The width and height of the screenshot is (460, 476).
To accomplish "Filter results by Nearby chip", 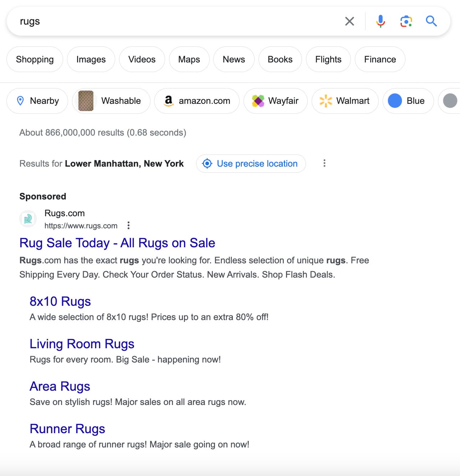I will pos(37,101).
